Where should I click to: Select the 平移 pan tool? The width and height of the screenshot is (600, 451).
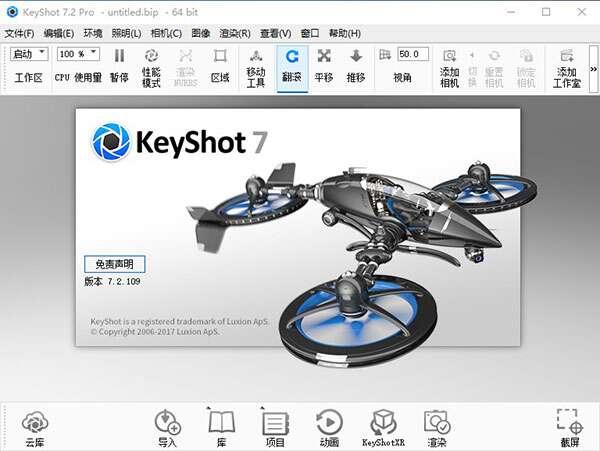[x=324, y=65]
